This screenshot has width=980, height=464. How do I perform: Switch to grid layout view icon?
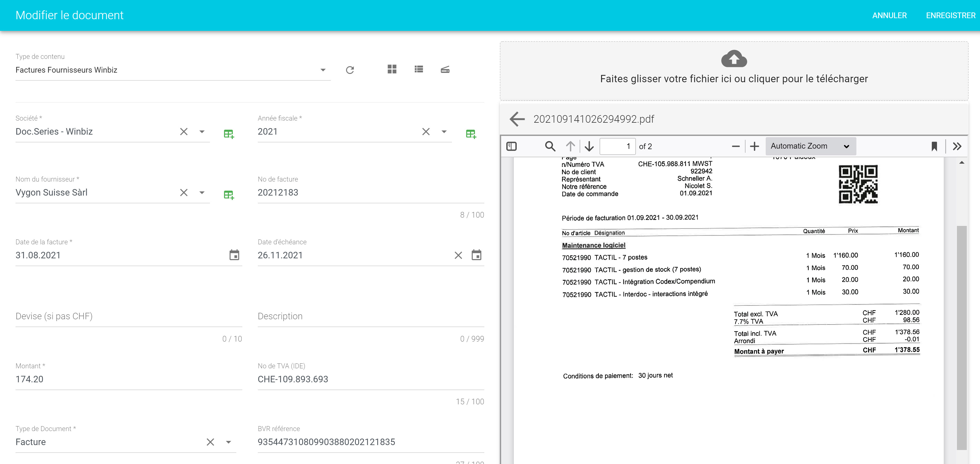[x=392, y=69]
